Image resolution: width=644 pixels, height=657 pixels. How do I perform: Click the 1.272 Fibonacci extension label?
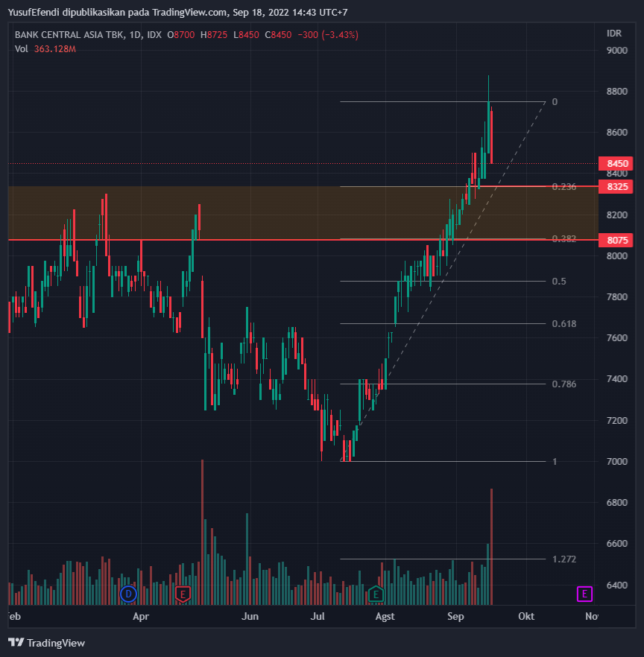[564, 559]
